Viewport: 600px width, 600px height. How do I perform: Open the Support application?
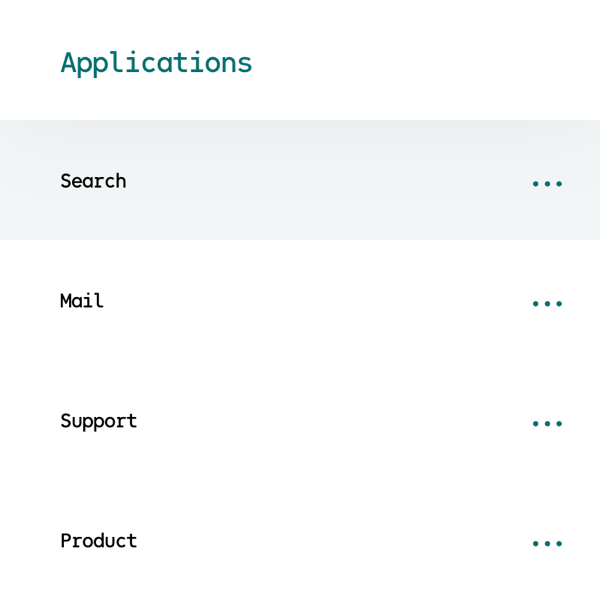(98, 421)
